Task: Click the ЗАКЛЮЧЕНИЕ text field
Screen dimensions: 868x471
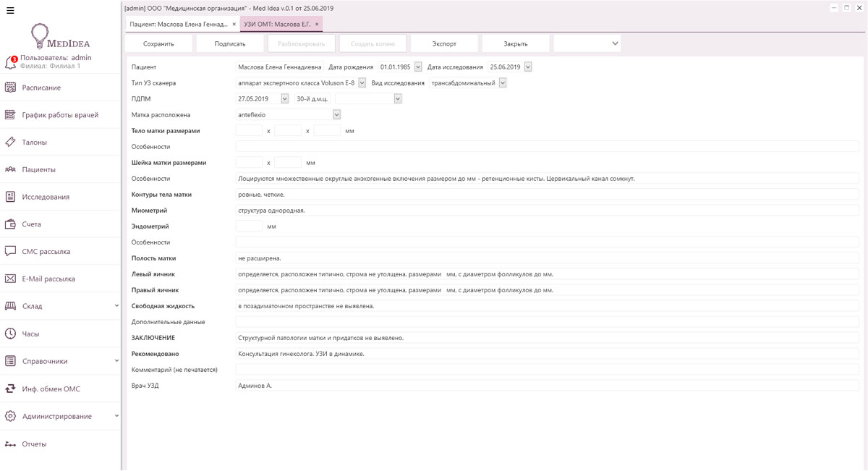Action: click(x=548, y=338)
